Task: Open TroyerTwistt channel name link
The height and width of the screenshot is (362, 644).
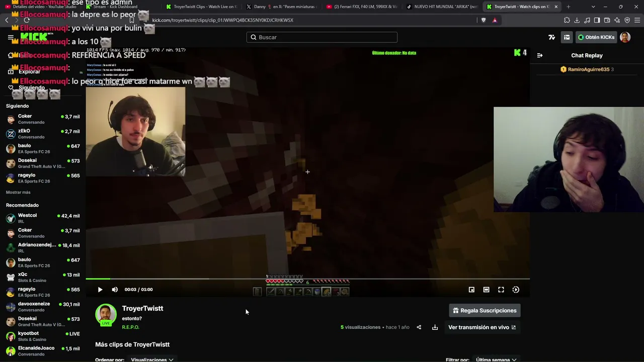Action: (142, 309)
